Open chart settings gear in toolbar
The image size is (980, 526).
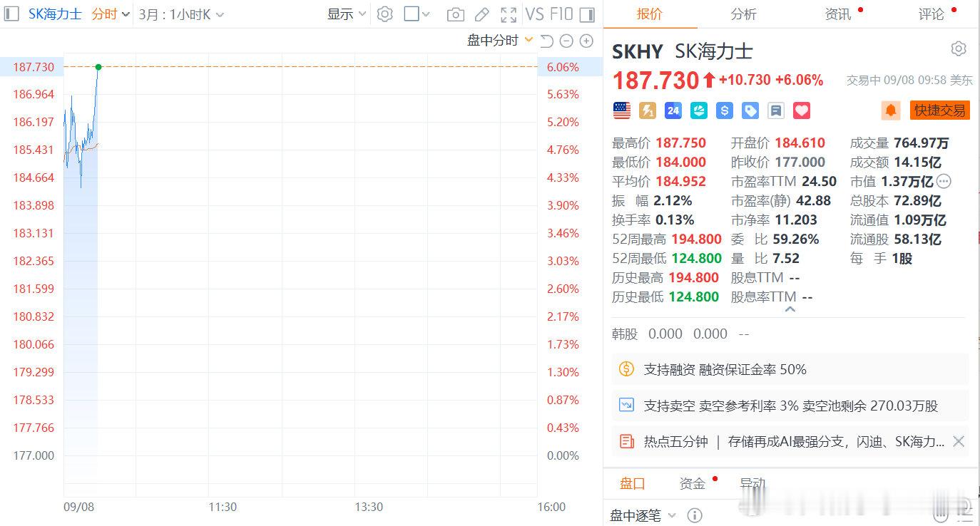384,14
